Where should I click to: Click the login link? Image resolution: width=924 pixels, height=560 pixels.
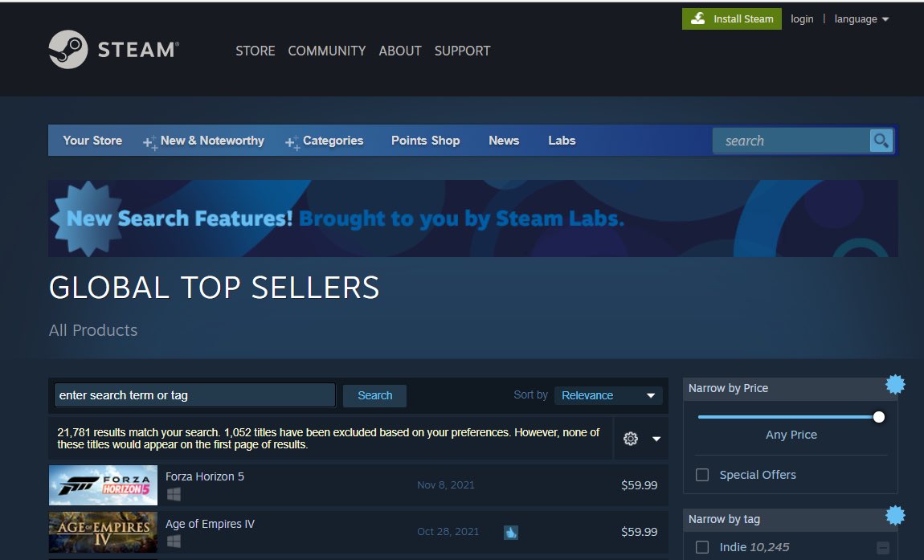pyautogui.click(x=801, y=18)
